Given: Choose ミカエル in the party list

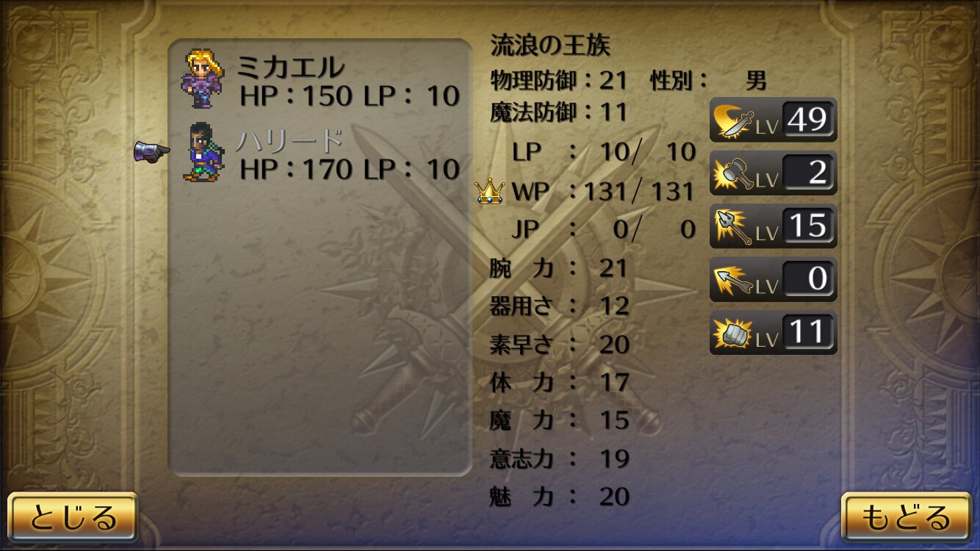Looking at the screenshot, I should [x=321, y=80].
